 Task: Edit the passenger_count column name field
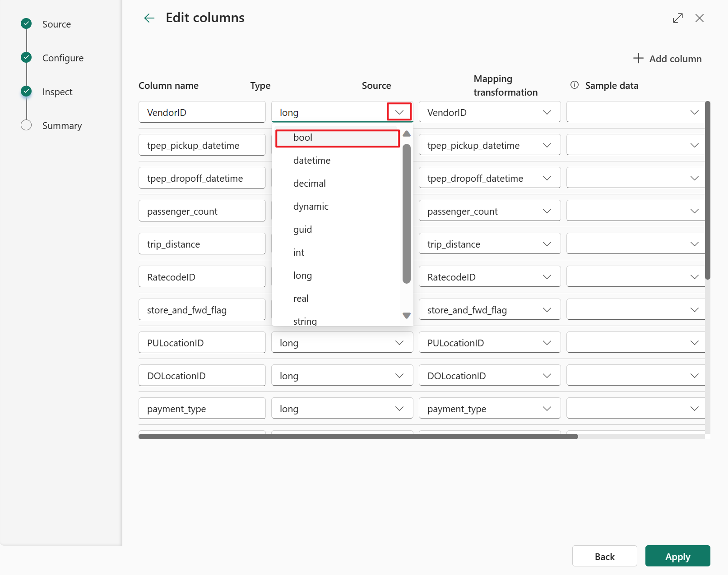[x=202, y=211]
